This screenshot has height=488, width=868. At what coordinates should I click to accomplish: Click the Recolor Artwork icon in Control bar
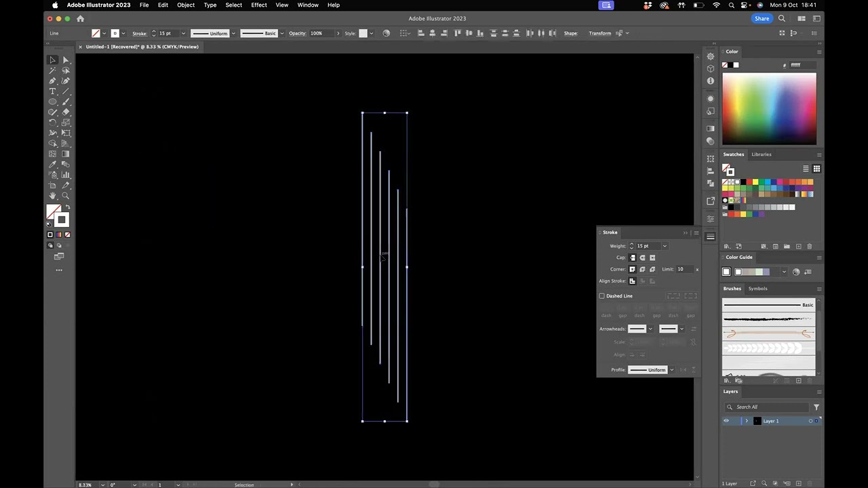point(387,33)
